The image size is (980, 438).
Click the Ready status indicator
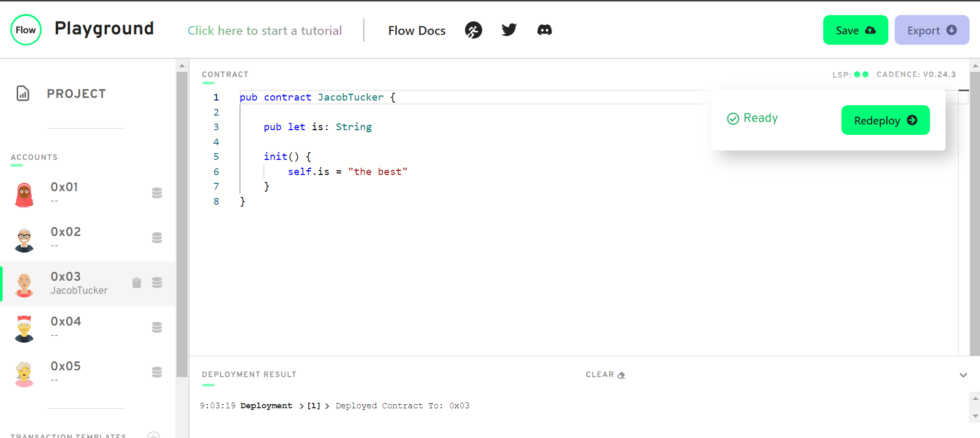click(752, 118)
